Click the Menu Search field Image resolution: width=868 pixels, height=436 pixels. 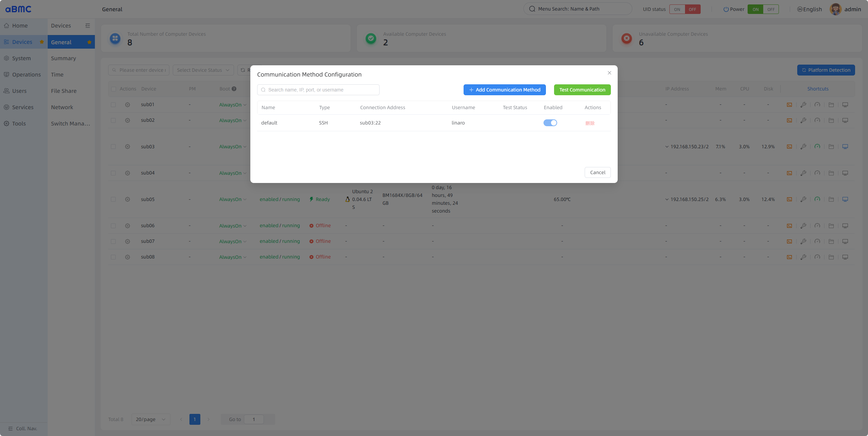tap(578, 9)
